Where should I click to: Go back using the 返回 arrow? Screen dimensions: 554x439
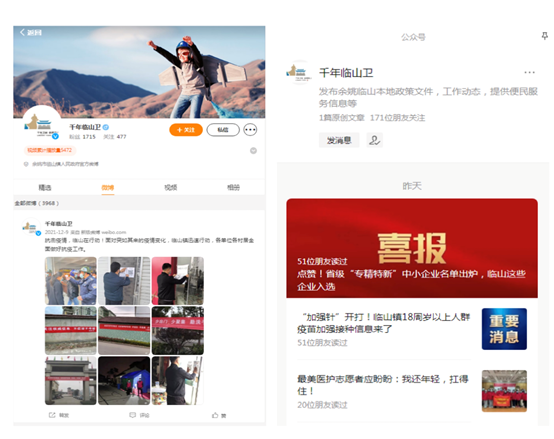[x=30, y=32]
